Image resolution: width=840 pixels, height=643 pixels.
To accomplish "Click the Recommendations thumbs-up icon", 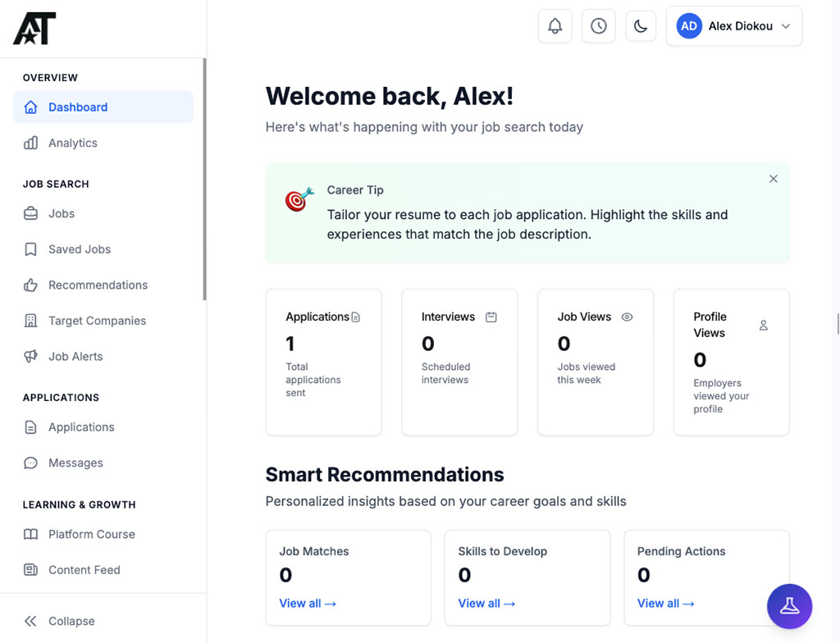I will (x=31, y=285).
